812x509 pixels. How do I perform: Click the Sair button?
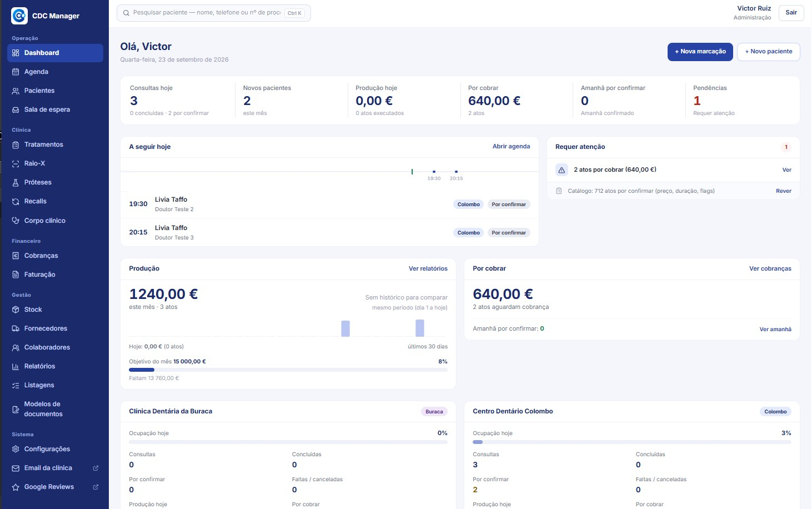[791, 13]
